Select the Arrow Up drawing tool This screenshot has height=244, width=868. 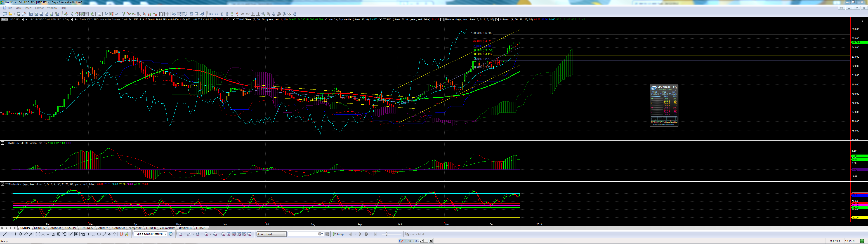pyautogui.click(x=115, y=234)
